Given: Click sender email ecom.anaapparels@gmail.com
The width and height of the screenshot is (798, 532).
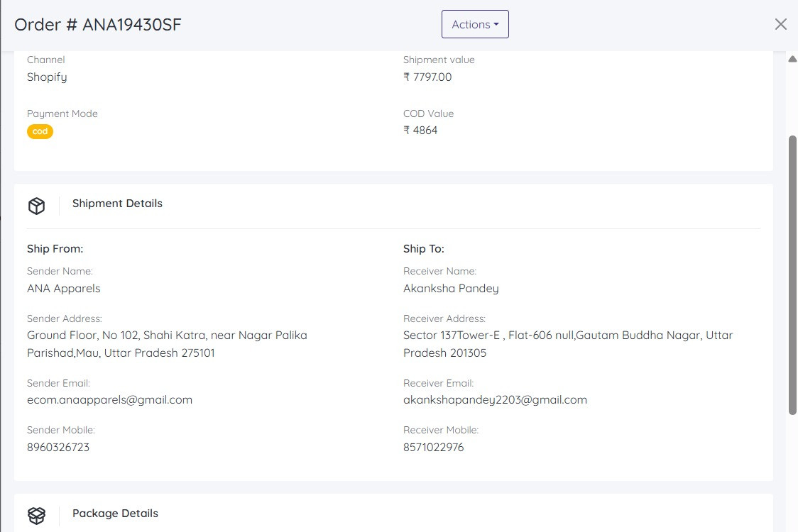Looking at the screenshot, I should coord(109,400).
